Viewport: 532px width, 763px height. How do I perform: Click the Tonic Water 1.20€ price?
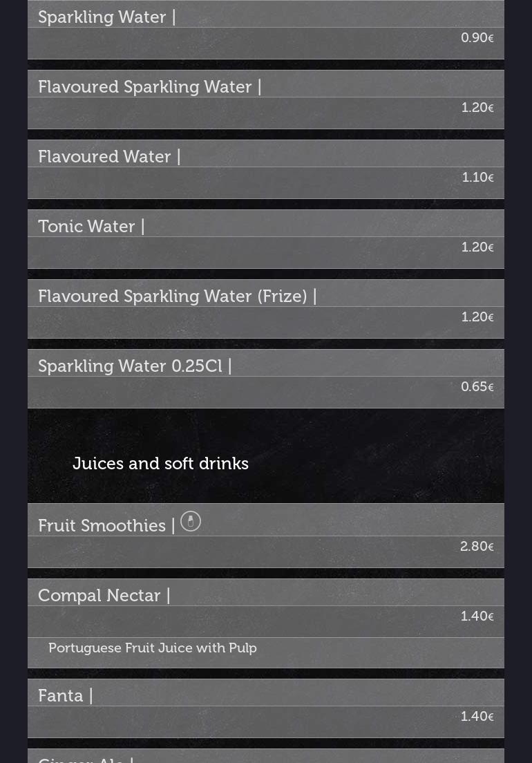click(x=477, y=247)
